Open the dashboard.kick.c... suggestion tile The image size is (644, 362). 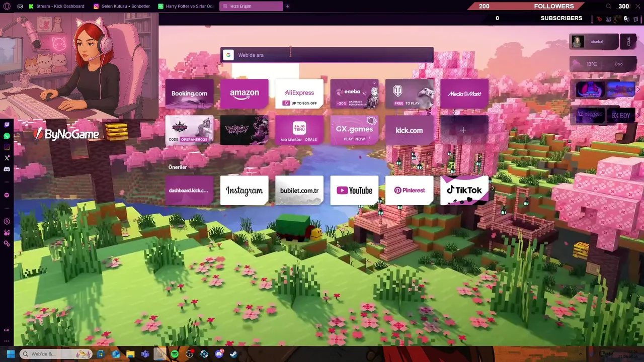(x=189, y=191)
